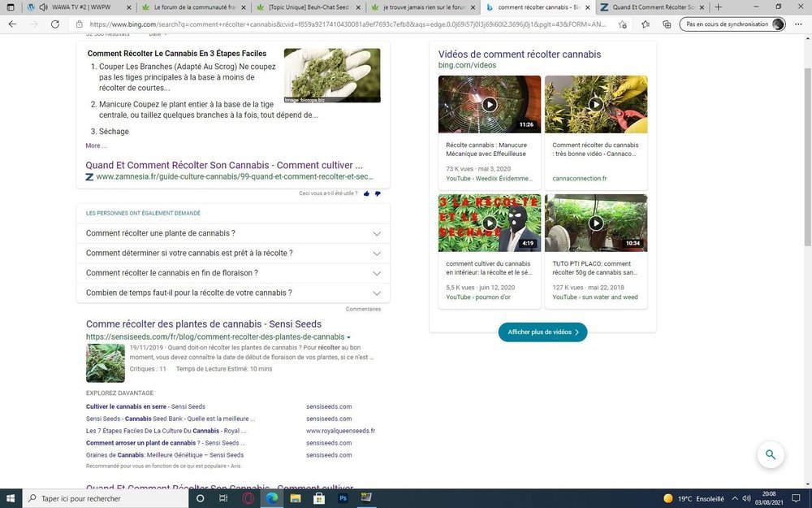Image resolution: width=812 pixels, height=508 pixels.
Task: Open the 19°C Ensoleillé weather widget
Action: [x=694, y=499]
